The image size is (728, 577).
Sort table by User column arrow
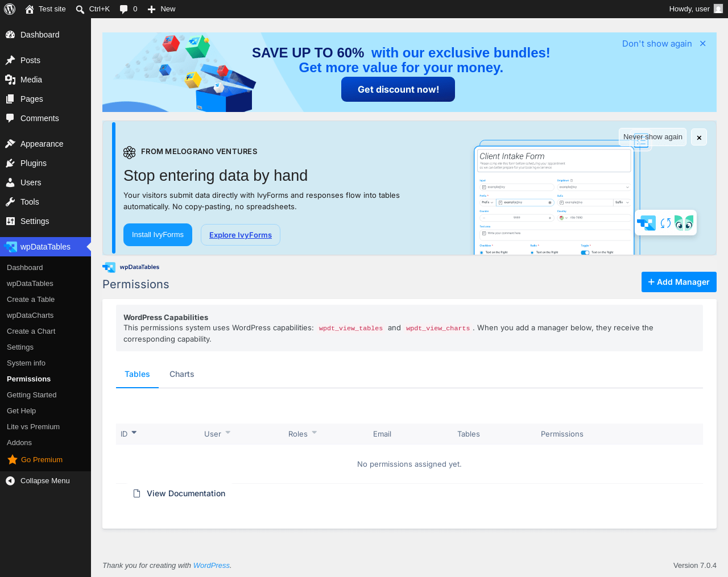pyautogui.click(x=228, y=433)
